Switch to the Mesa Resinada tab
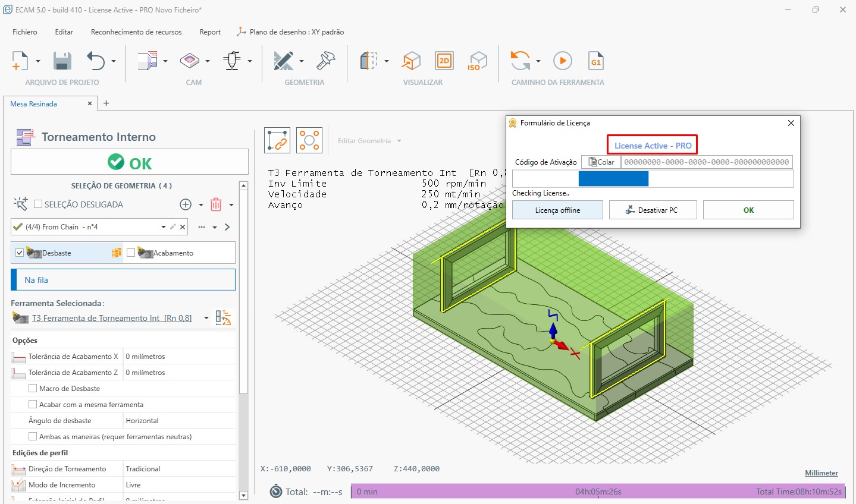Image resolution: width=856 pixels, height=504 pixels. (x=34, y=103)
